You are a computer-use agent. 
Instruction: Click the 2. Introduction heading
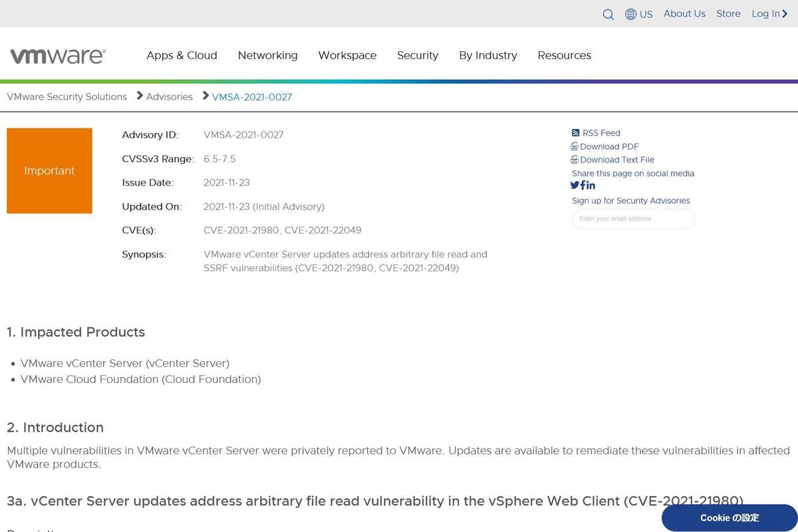pos(55,428)
